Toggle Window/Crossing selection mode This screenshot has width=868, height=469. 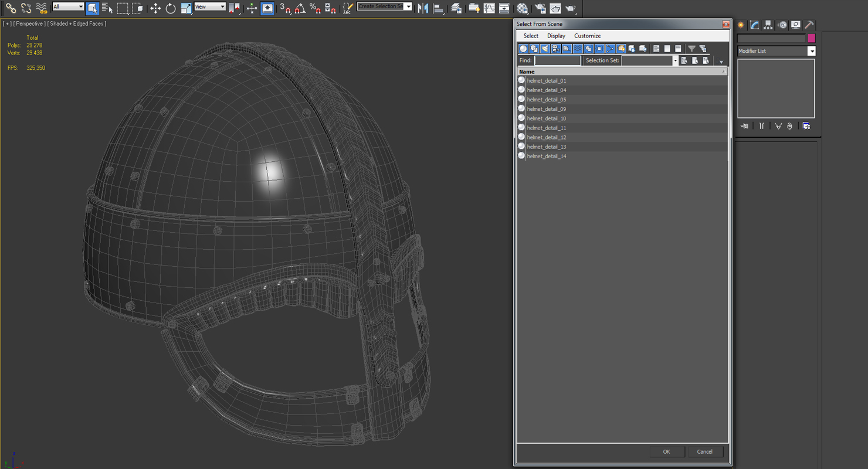tap(137, 8)
